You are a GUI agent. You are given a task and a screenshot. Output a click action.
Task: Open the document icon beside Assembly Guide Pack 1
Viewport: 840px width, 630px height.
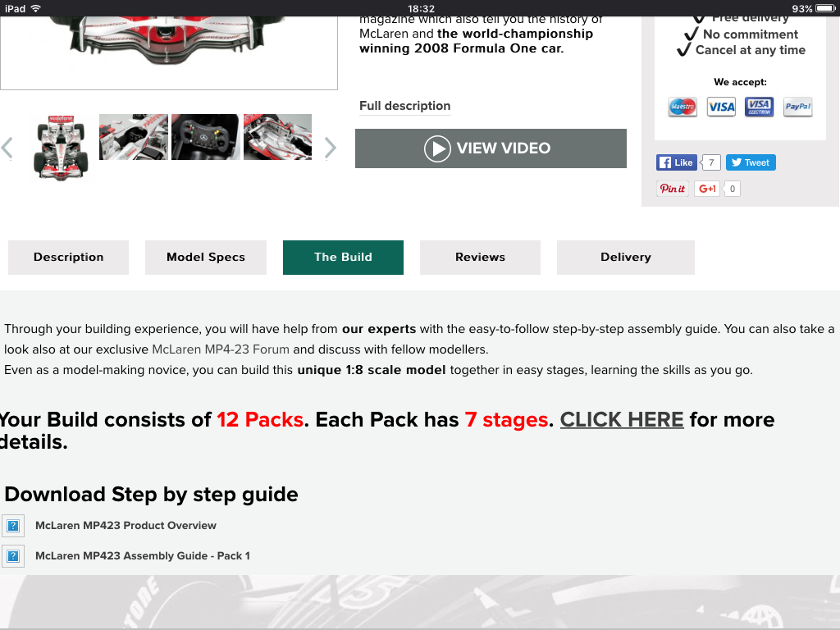click(x=13, y=556)
